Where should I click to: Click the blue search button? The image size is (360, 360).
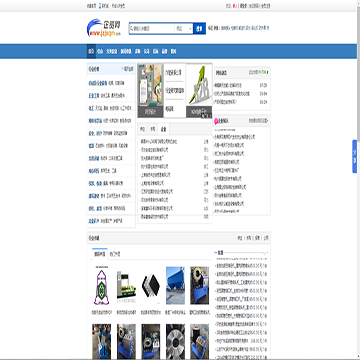(199, 29)
